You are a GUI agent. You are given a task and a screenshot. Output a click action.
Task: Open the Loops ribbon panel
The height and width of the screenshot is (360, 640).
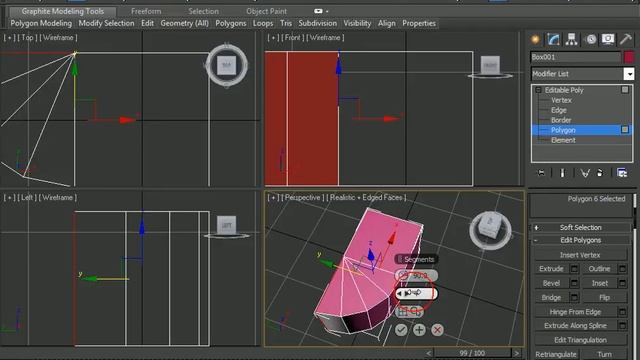coord(263,23)
